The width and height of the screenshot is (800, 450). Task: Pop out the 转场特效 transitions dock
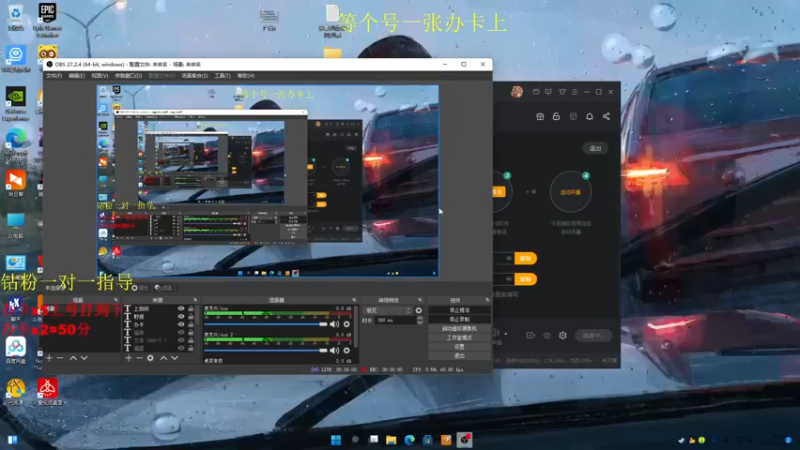pyautogui.click(x=420, y=300)
